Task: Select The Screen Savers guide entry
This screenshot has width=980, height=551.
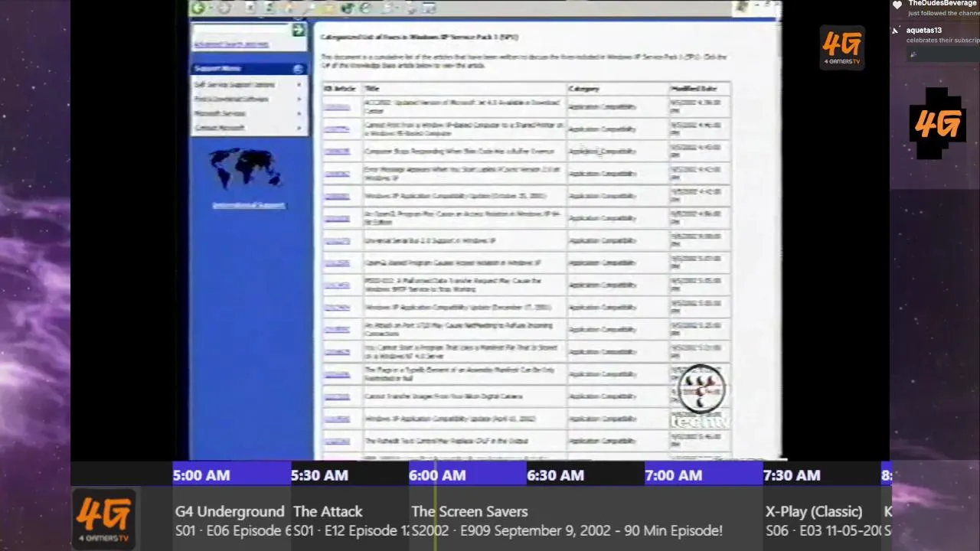Action: point(469,511)
